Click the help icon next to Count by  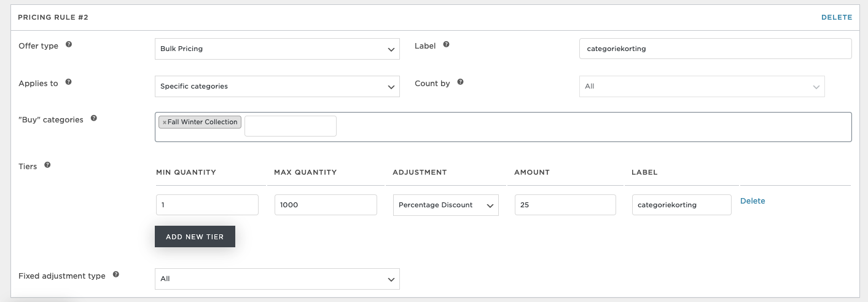pyautogui.click(x=460, y=82)
